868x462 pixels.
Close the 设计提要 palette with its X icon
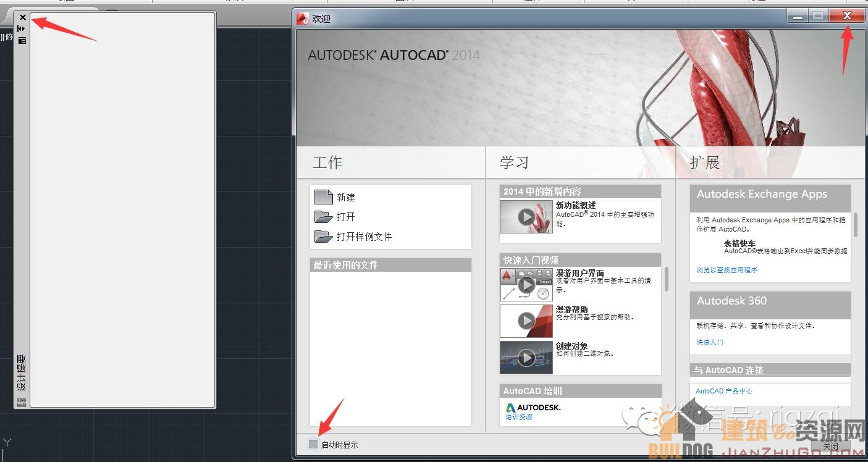click(23, 17)
